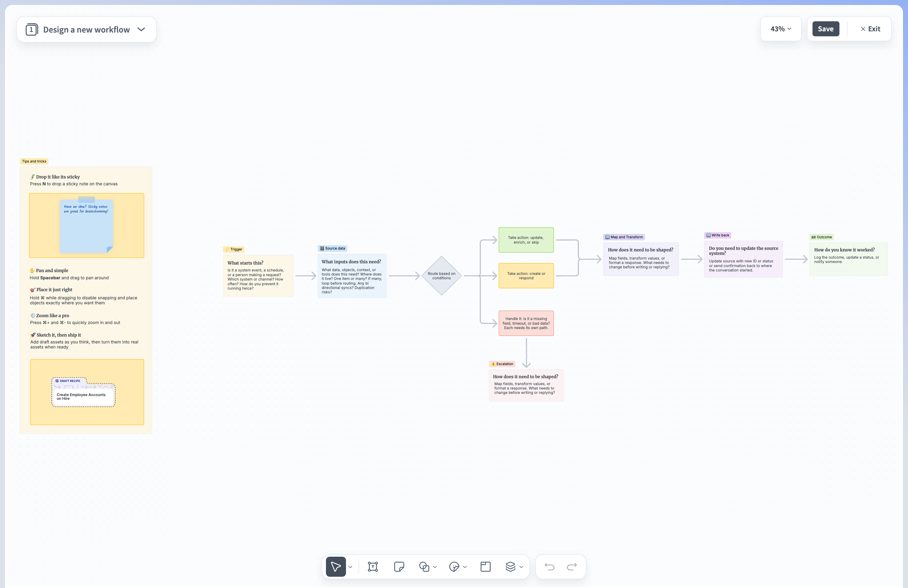Click the 'Sketch it, then ship it' heading
The image size is (908, 588).
56,335
